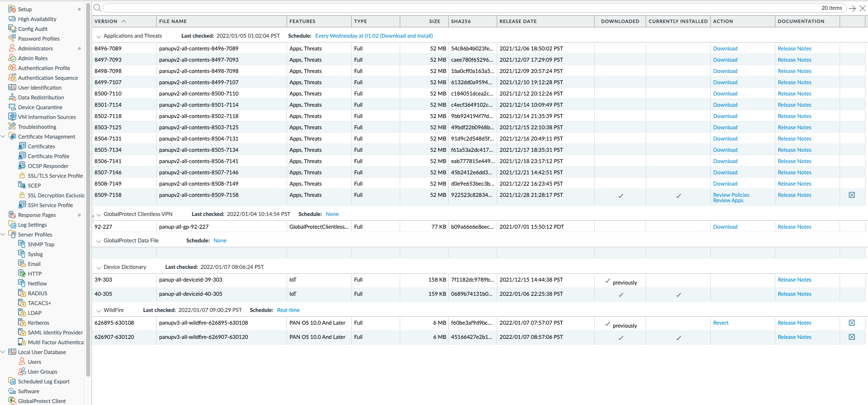Screen dimensions: 868x405
Task: Click the search forward arrow icon
Action: point(852,8)
